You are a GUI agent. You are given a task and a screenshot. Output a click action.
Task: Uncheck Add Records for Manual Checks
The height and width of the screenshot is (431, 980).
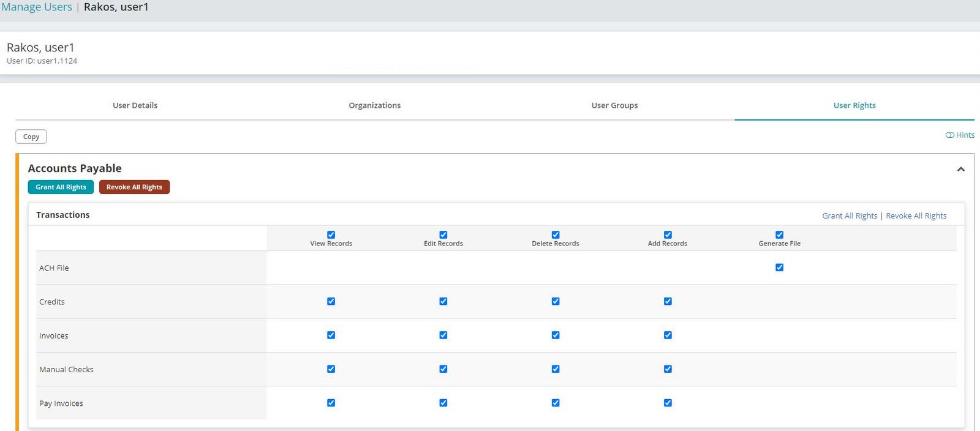click(x=668, y=369)
